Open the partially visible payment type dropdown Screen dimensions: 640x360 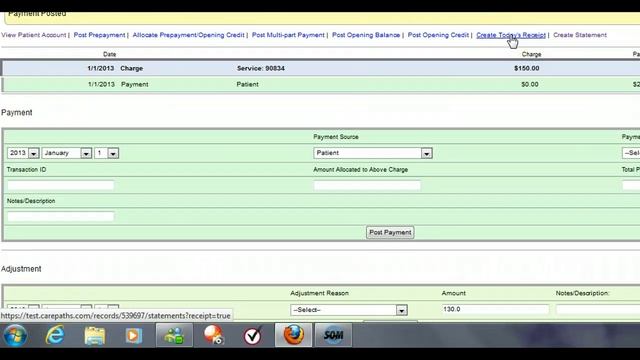click(631, 153)
